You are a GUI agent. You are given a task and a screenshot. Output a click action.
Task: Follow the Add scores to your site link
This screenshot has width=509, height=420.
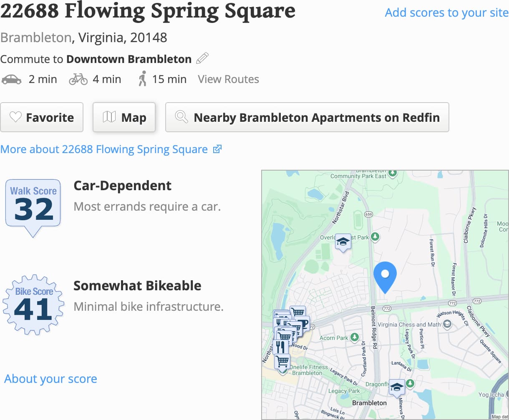(x=446, y=13)
